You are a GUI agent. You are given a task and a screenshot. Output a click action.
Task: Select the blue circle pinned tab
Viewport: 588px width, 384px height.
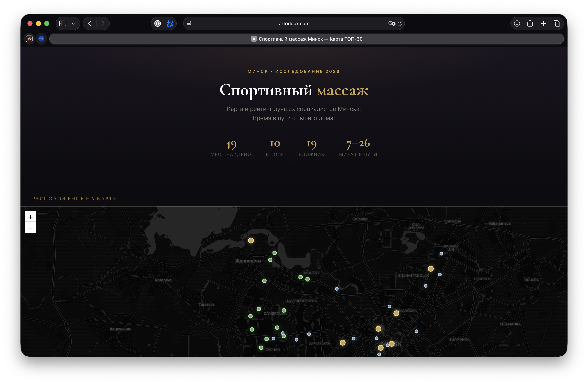(41, 39)
